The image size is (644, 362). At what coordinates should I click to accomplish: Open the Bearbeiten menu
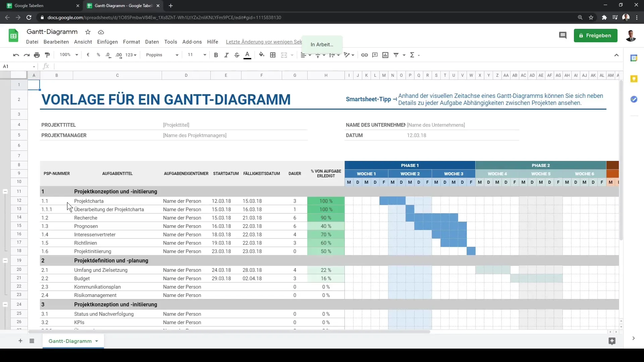[56, 42]
